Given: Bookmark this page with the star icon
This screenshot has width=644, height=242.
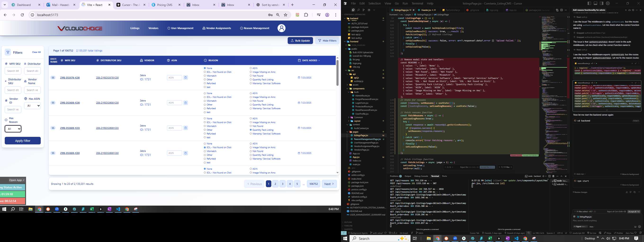Looking at the screenshot, I should [x=286, y=15].
